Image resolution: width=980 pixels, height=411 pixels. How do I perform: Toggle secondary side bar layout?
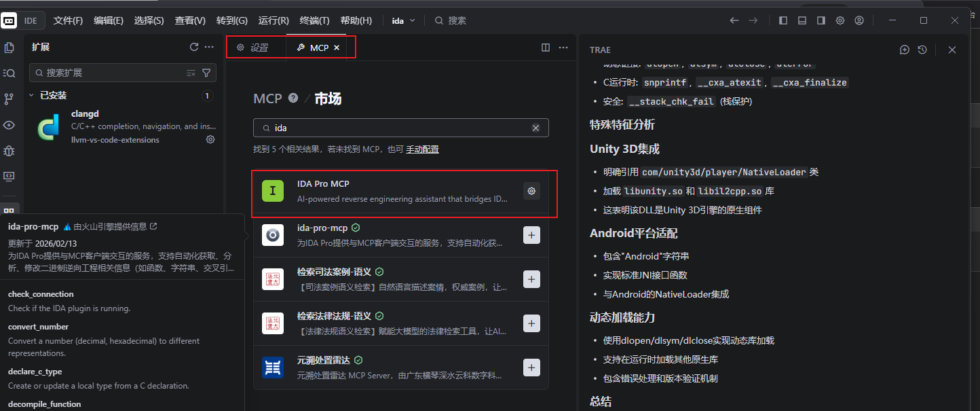(821, 20)
